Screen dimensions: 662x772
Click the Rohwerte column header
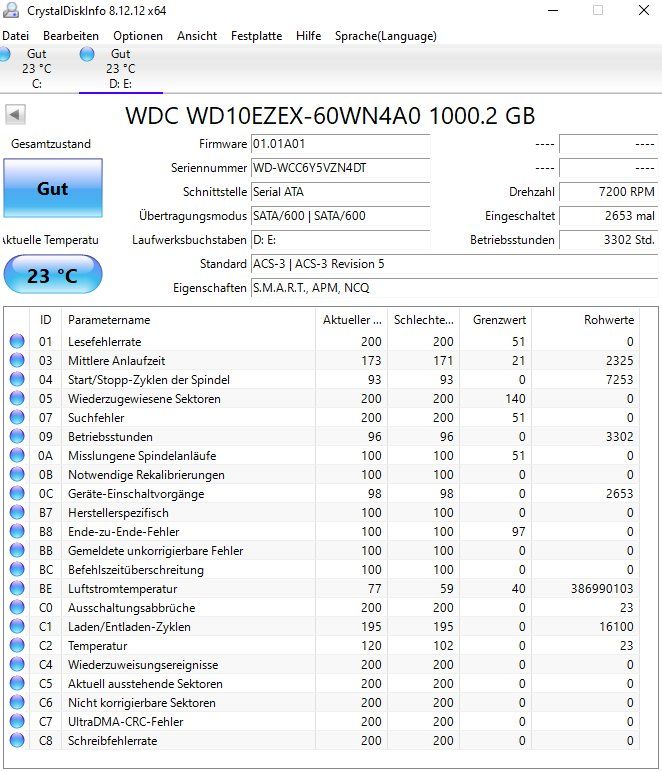[x=586, y=320]
